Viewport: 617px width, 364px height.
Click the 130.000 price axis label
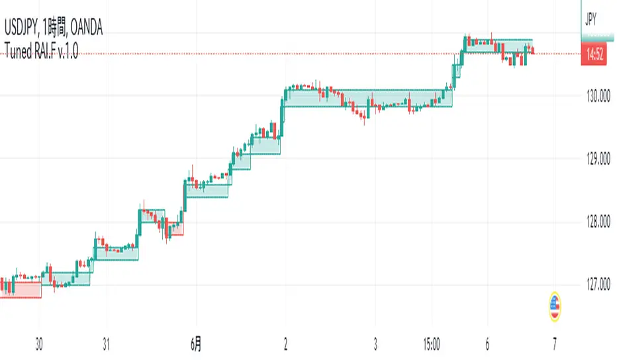pyautogui.click(x=593, y=97)
